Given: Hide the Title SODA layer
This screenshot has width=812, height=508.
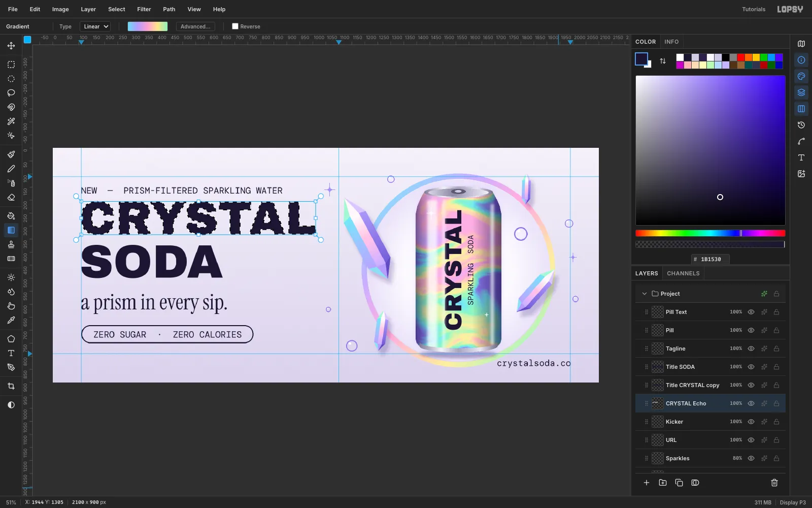Looking at the screenshot, I should point(751,367).
